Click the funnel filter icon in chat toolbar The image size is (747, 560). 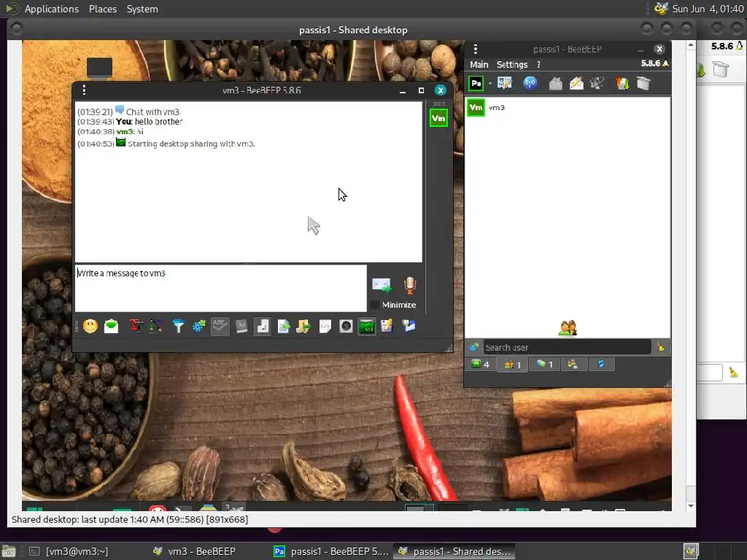tap(178, 326)
